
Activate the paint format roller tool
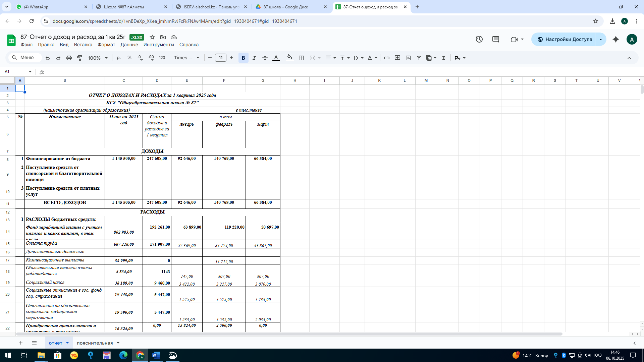pos(80,58)
